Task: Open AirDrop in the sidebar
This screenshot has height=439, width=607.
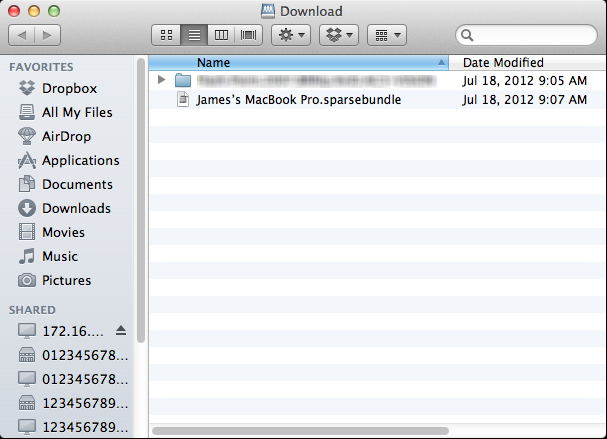Action: (66, 136)
